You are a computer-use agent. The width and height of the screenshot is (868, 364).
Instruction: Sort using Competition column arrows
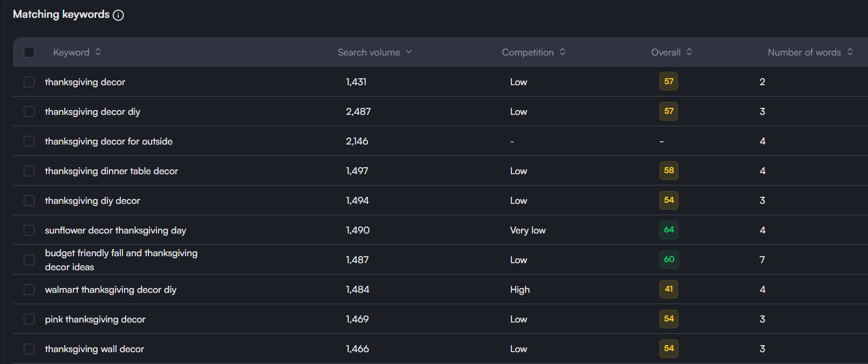tap(563, 52)
